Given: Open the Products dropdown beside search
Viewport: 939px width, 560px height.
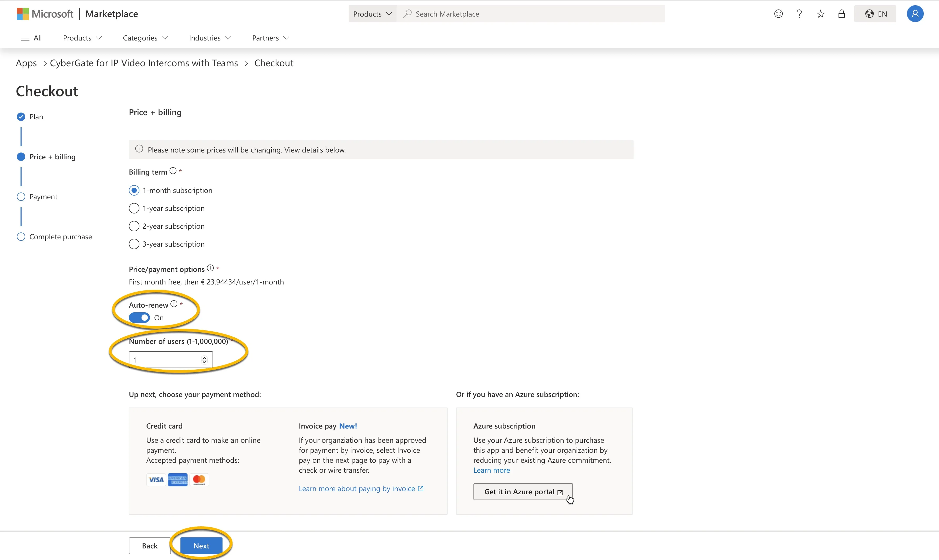Looking at the screenshot, I should [372, 14].
